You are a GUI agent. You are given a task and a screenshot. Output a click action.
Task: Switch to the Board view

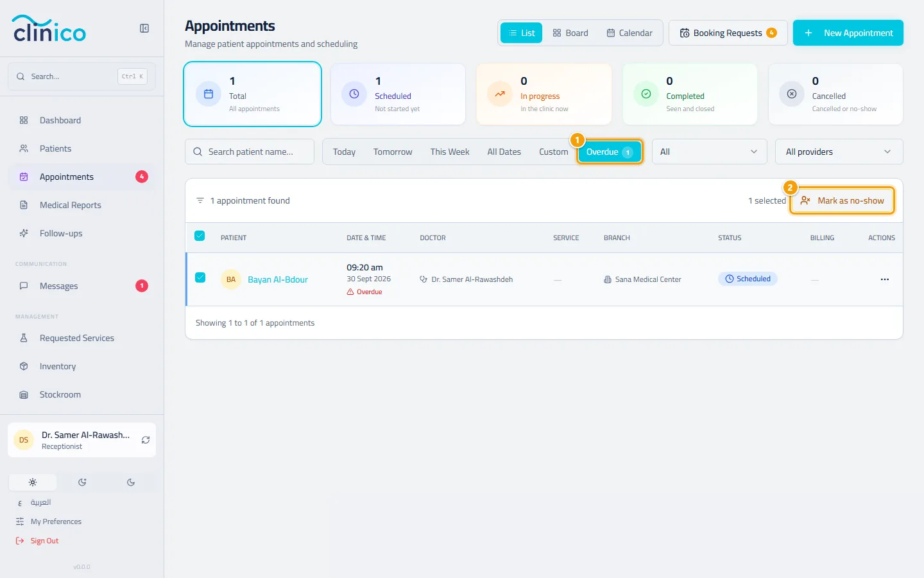tap(570, 33)
